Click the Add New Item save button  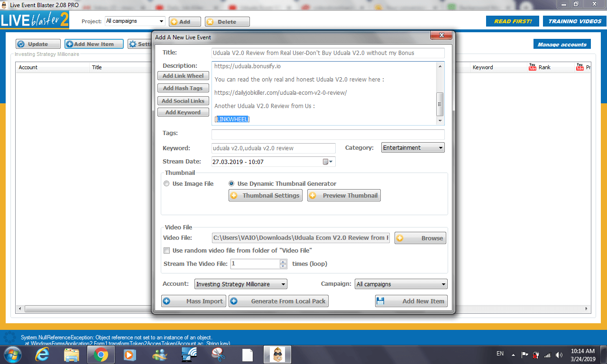pos(411,301)
